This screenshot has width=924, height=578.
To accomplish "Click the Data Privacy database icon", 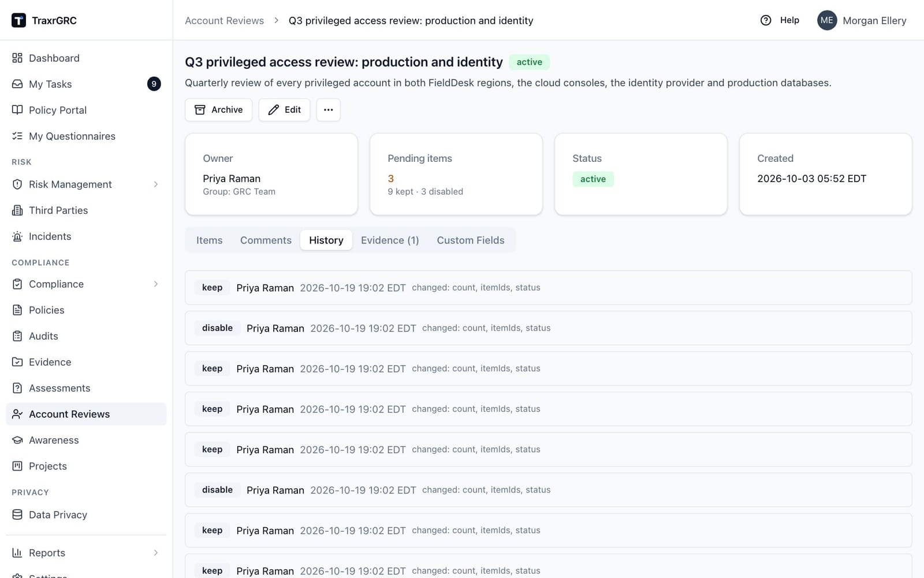I will pyautogui.click(x=17, y=514).
